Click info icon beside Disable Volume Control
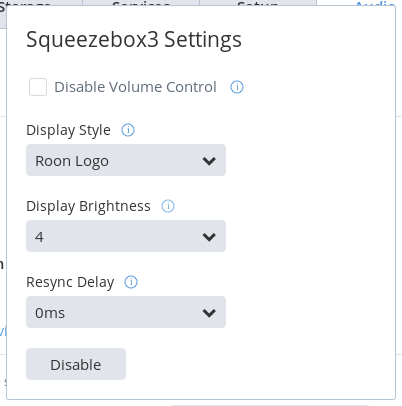Viewport: 402px width, 406px height. click(x=237, y=87)
